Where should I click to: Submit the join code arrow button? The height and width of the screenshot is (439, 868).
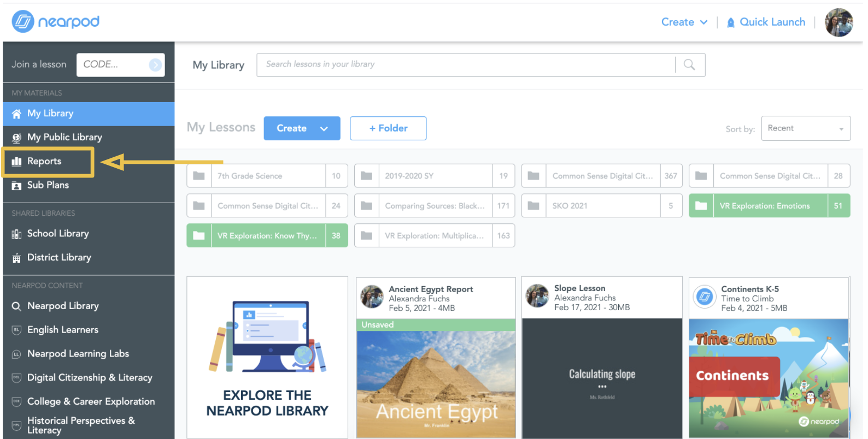[155, 65]
